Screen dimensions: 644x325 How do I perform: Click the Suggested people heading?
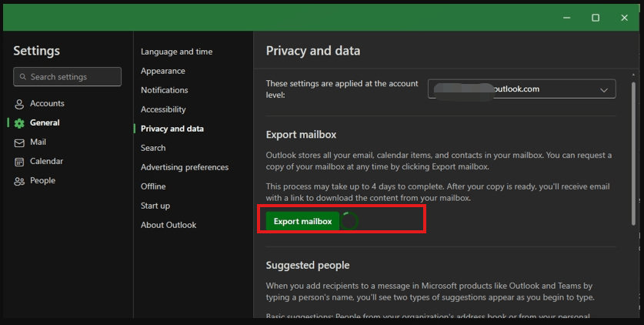[308, 266]
